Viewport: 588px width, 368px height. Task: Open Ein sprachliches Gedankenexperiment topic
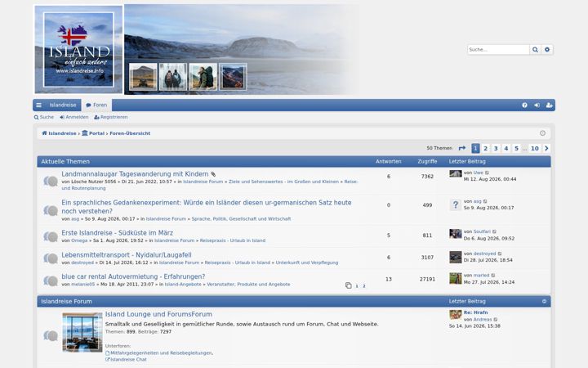click(x=207, y=207)
